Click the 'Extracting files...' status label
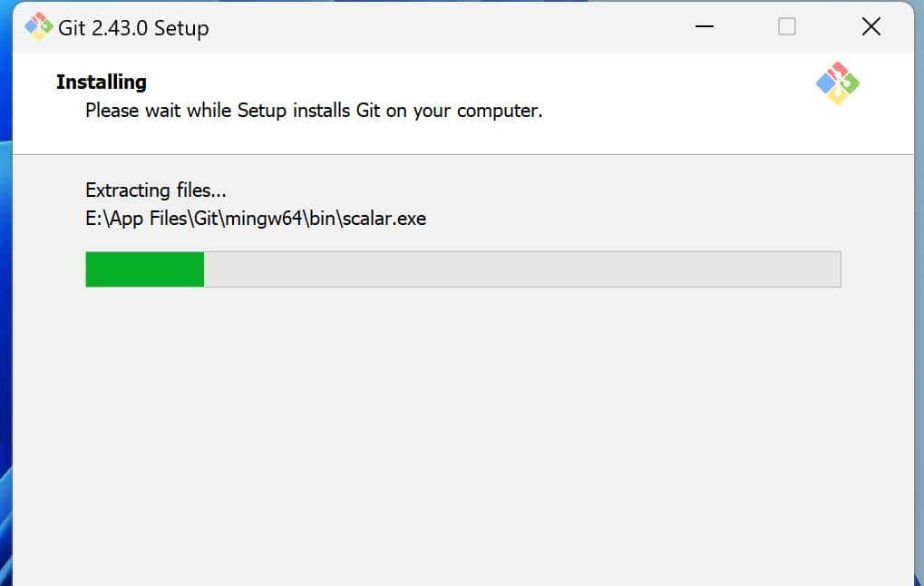Viewport: 924px width, 586px height. coord(155,190)
